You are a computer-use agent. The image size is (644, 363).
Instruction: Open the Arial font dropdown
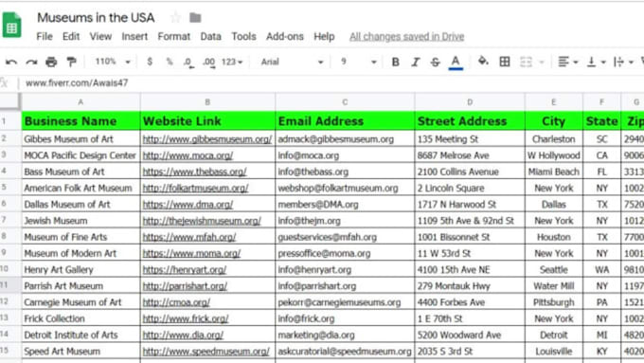[x=292, y=62]
